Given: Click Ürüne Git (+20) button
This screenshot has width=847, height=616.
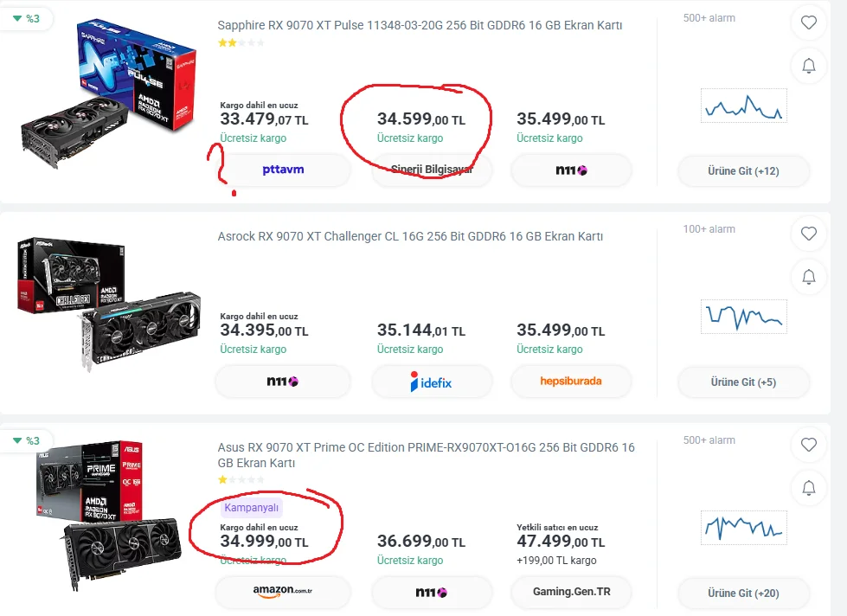Looking at the screenshot, I should [x=743, y=594].
